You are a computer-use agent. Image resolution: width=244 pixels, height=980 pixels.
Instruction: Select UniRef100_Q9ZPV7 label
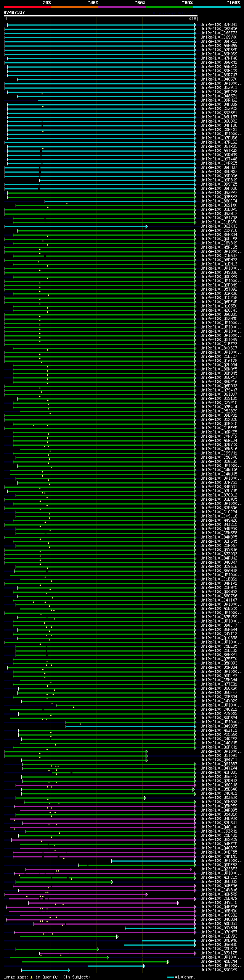(219, 193)
